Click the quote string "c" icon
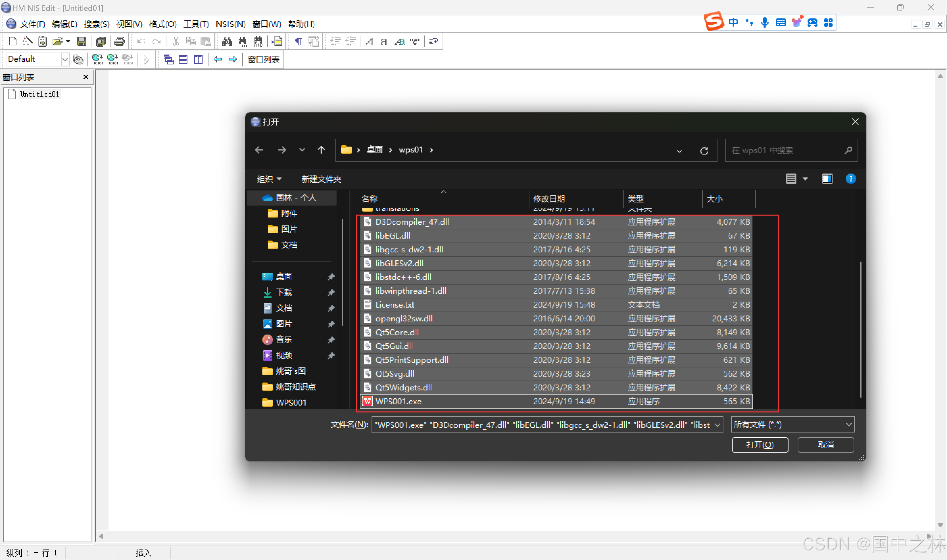The image size is (947, 560). 415,41
